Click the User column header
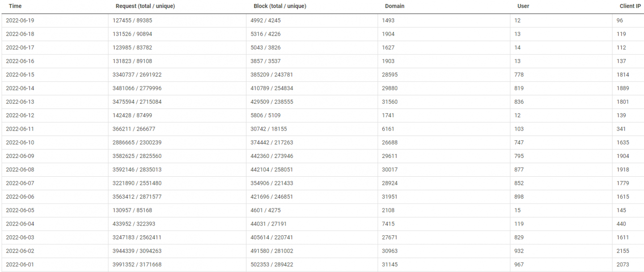Image resolution: width=644 pixels, height=272 pixels. pyautogui.click(x=523, y=6)
